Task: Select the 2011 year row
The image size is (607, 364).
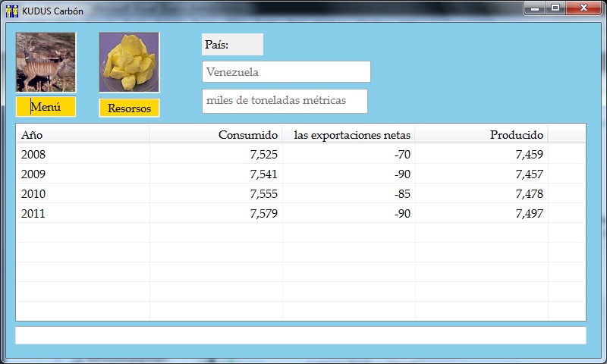Action: [300, 214]
